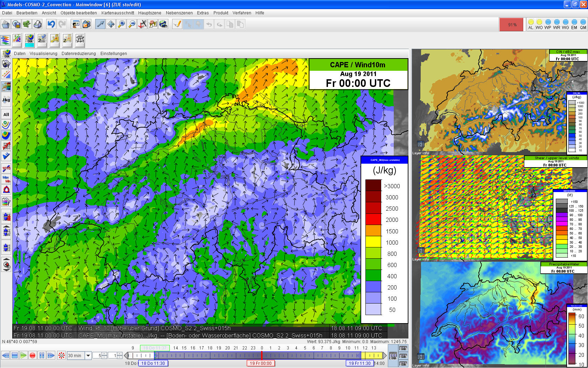Click the print icon in toolbar

pyautogui.click(x=37, y=24)
